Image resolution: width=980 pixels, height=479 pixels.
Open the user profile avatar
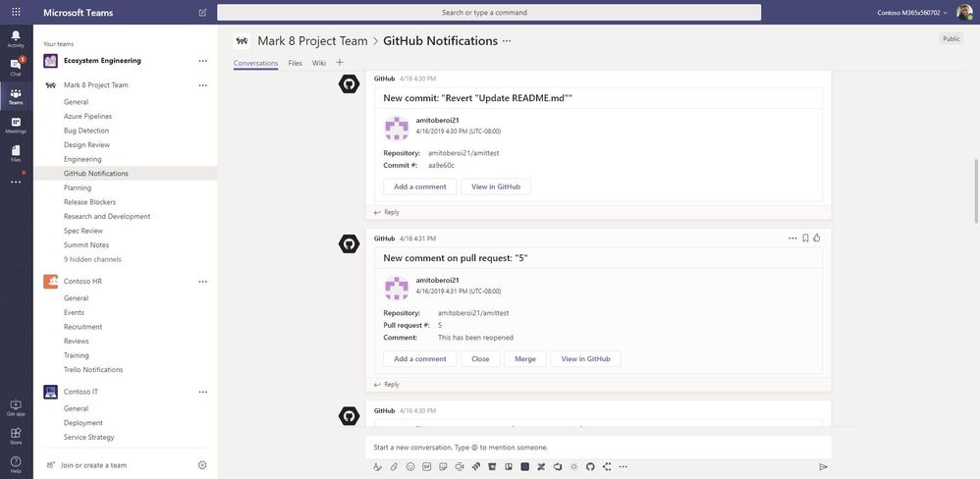click(x=964, y=12)
